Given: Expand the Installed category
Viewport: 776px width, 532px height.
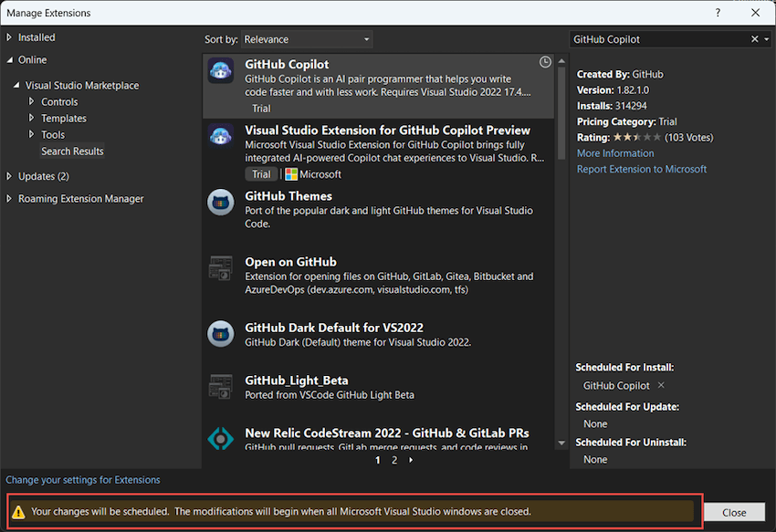Looking at the screenshot, I should [x=10, y=37].
